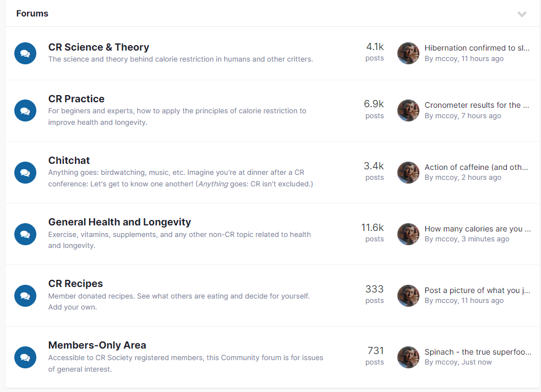Open 'How many calories are you ...' topic
The height and width of the screenshot is (392, 541).
[478, 229]
